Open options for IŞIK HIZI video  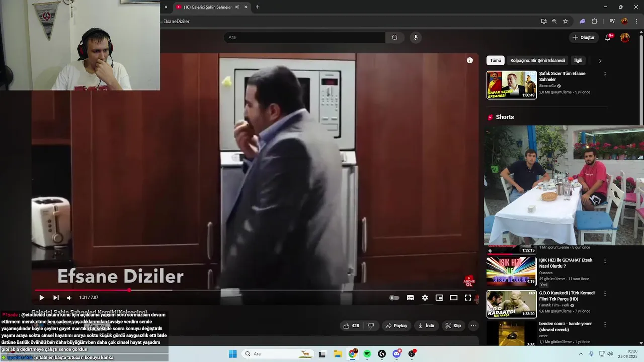coord(605,261)
